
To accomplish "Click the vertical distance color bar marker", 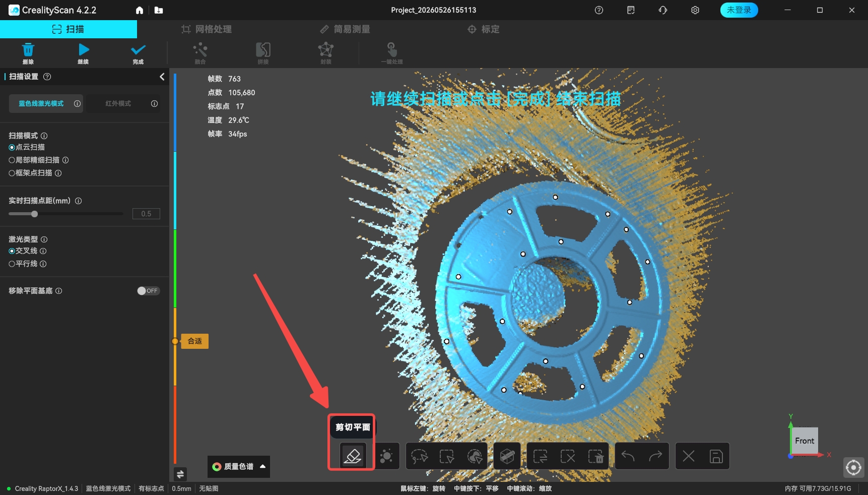I will tap(175, 341).
